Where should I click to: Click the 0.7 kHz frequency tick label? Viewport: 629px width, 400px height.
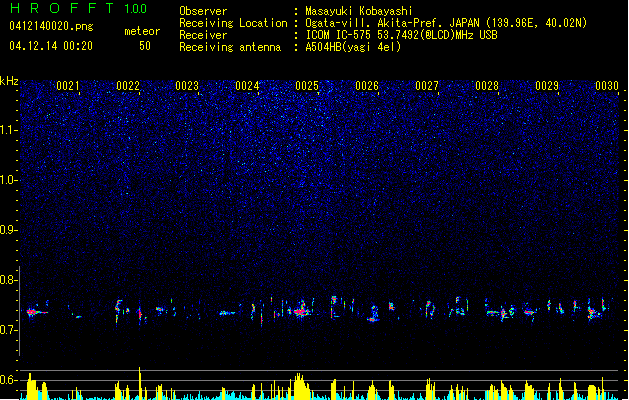click(x=8, y=330)
